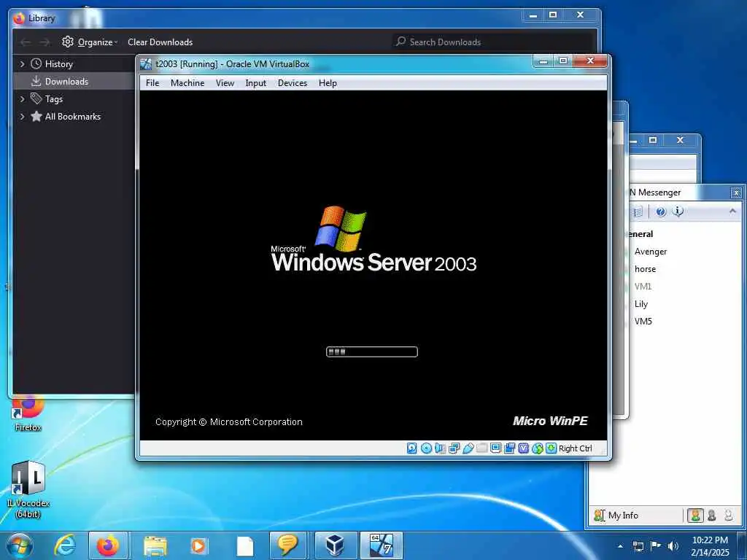The image size is (747, 560).
Task: Select gray away status icon in Messenger
Action: click(x=712, y=516)
